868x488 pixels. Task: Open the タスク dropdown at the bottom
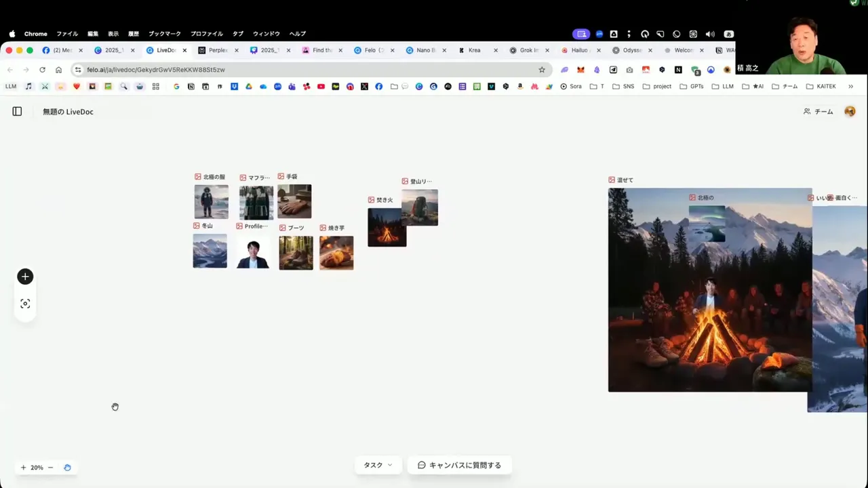(x=377, y=465)
